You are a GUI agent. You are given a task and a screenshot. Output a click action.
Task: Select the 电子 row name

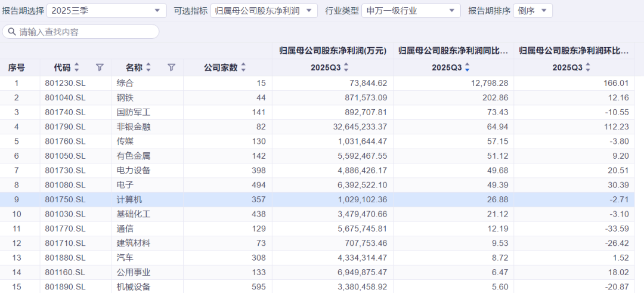tap(125, 186)
